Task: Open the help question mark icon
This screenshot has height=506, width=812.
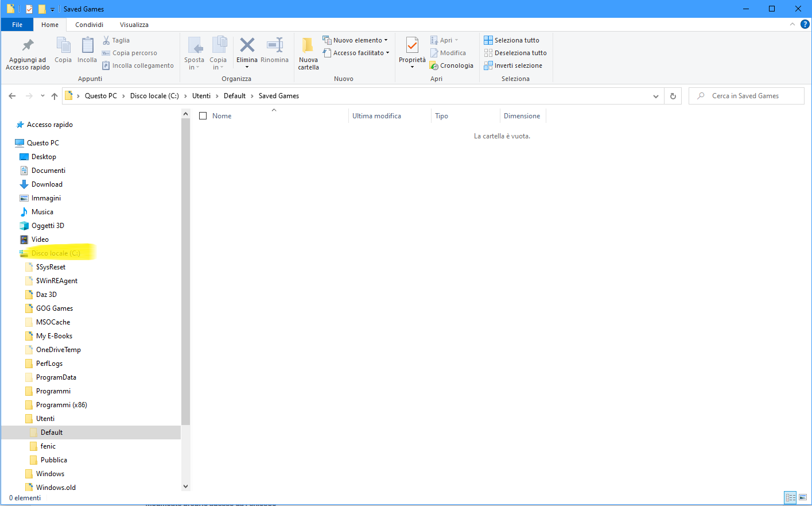Action: click(x=805, y=24)
